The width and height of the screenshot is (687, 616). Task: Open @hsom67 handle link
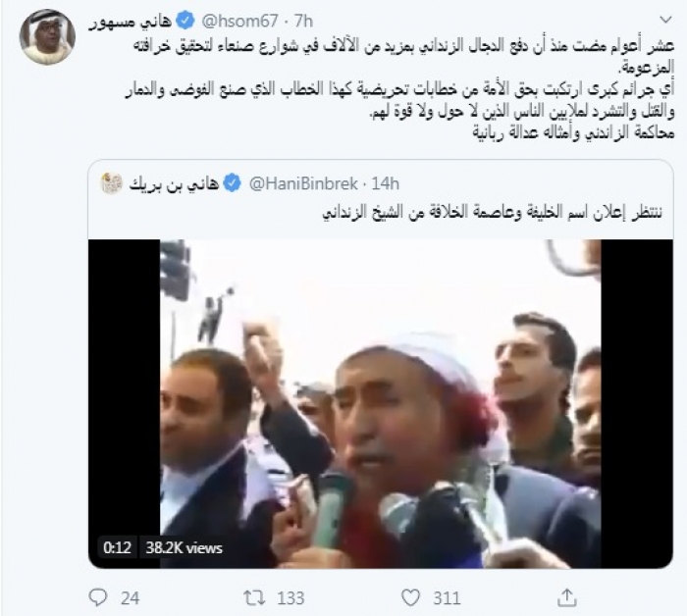click(x=239, y=21)
